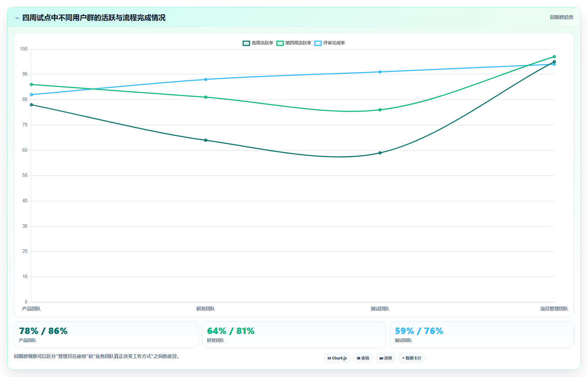Select the 第四周活跃率 data point for 项目管理团队

click(554, 57)
